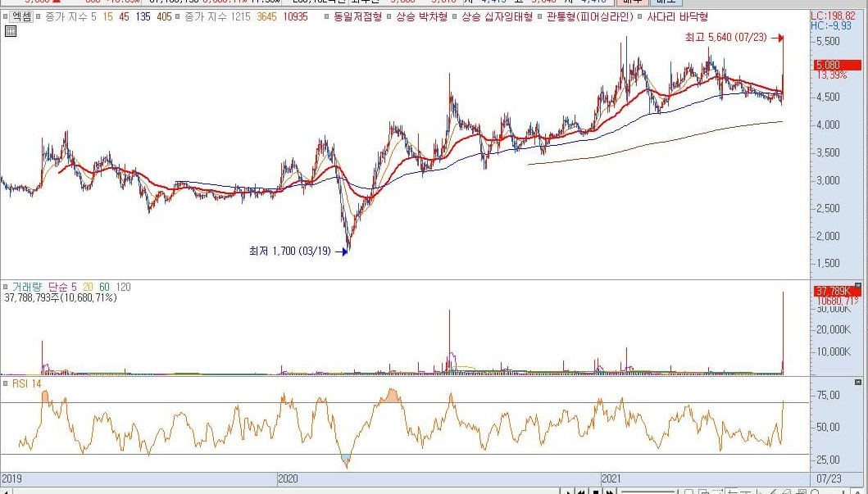Click the red 5,080 current price tag
This screenshot has height=494, width=868.
tap(836, 65)
